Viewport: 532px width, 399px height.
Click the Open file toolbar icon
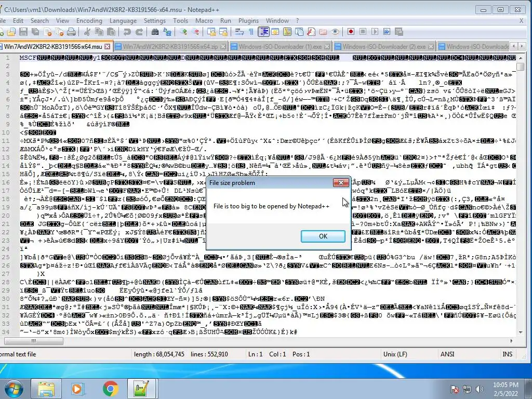pyautogui.click(x=11, y=32)
